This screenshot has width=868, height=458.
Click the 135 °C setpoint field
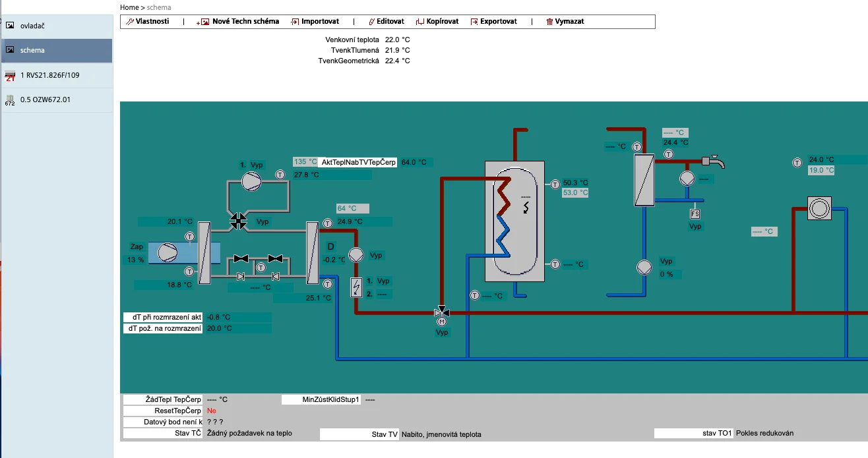(x=305, y=161)
